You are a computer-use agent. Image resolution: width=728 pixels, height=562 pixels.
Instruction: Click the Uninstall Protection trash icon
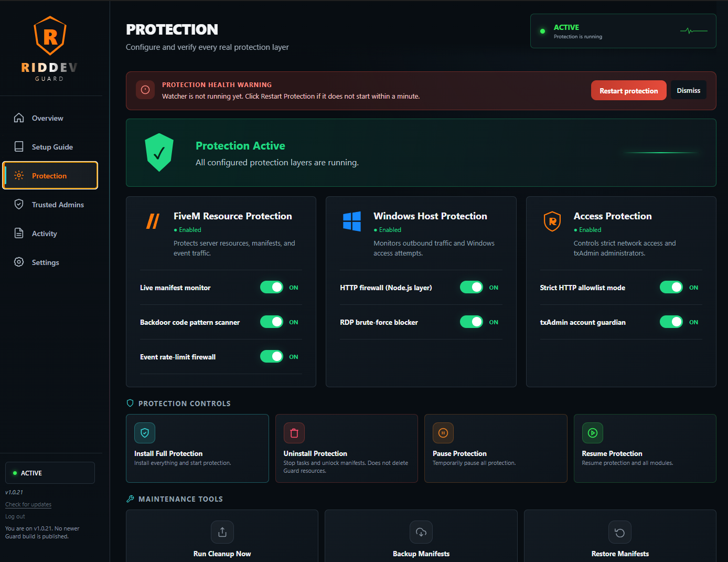294,433
